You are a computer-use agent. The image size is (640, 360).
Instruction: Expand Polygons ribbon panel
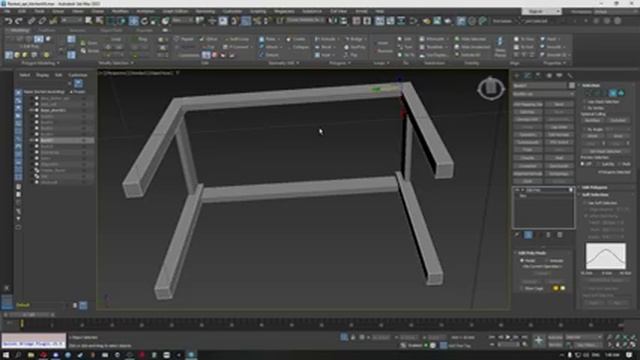(340, 63)
